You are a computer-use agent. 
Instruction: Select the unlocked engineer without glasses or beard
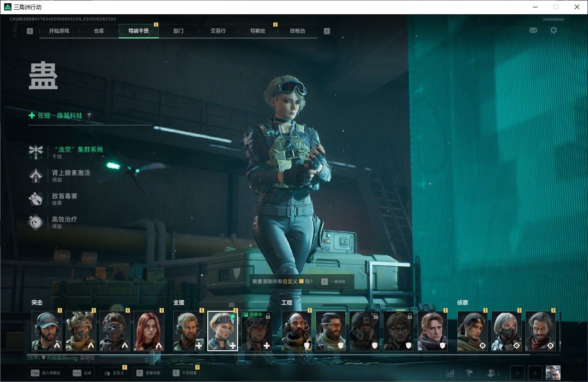[x=433, y=331]
